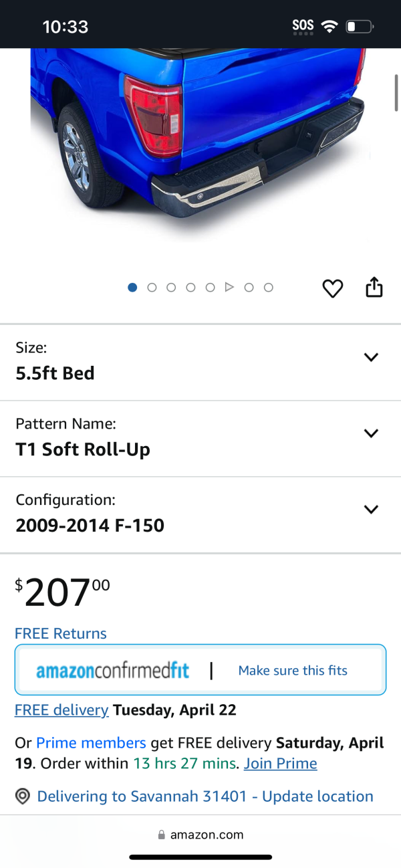
Task: Select the third image carousel dot
Action: click(x=171, y=288)
